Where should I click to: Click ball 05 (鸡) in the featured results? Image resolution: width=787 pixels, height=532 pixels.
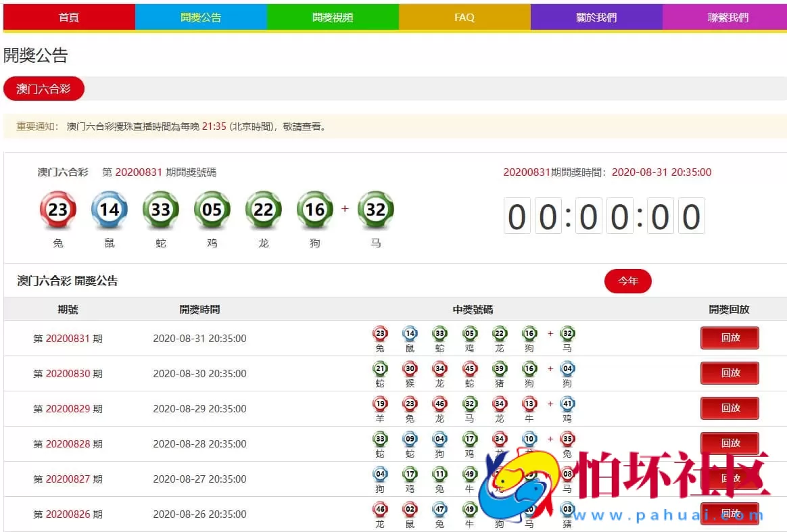(x=212, y=209)
